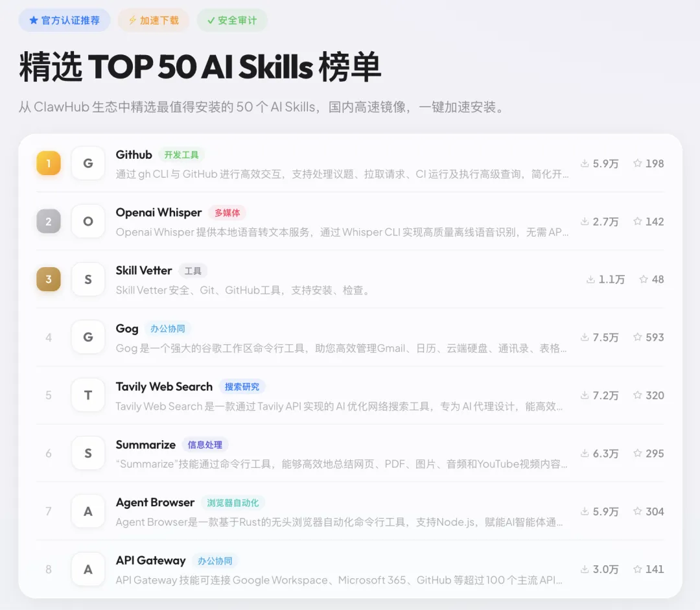The width and height of the screenshot is (700, 610).
Task: Click the 办公协同 tag on Gog
Action: click(167, 329)
